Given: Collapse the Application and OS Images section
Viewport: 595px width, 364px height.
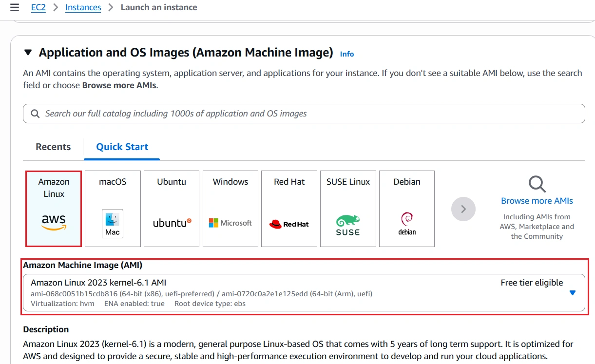Looking at the screenshot, I should 28,52.
